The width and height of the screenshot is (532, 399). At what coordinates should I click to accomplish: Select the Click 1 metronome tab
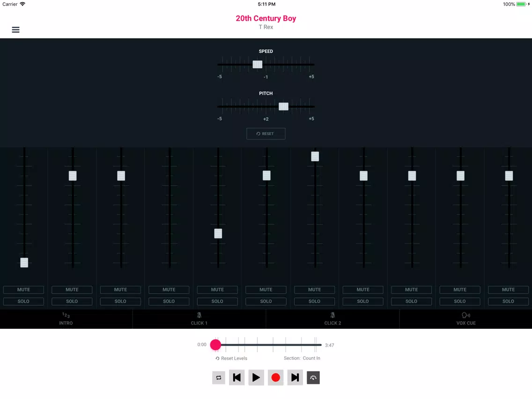click(199, 319)
